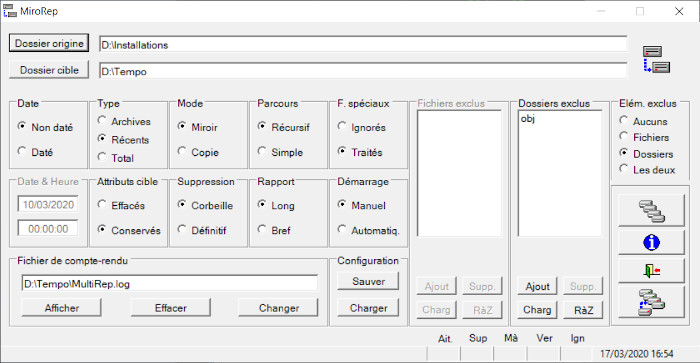Save configuration with Sauver button
The height and width of the screenshot is (363, 700).
tap(368, 281)
